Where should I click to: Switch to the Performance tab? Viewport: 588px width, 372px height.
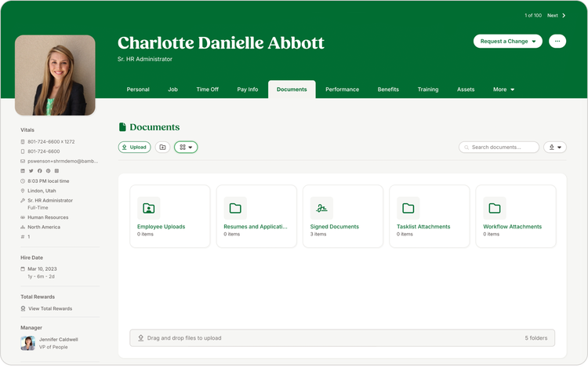pyautogui.click(x=342, y=89)
